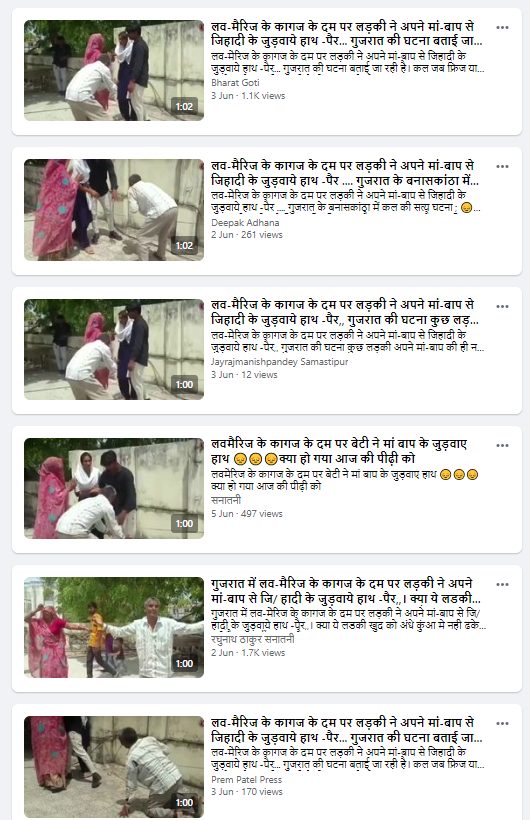
Task: Open three-dot menu on Deepak Adhana's video
Action: pos(502,167)
